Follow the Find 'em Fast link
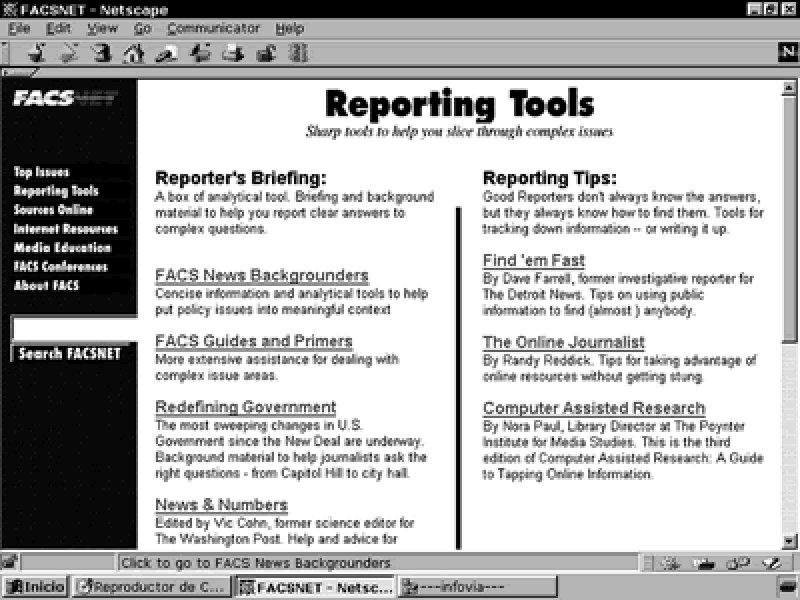 pyautogui.click(x=534, y=261)
